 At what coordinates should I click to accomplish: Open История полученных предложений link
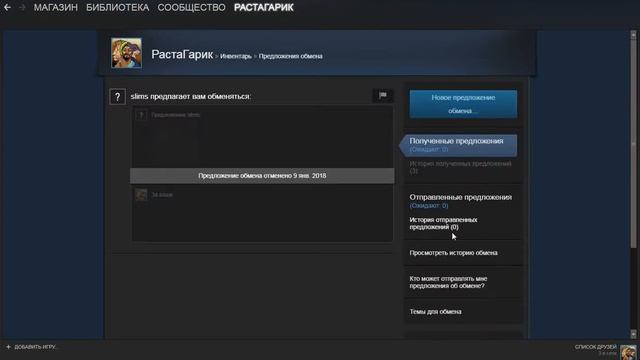[460, 167]
